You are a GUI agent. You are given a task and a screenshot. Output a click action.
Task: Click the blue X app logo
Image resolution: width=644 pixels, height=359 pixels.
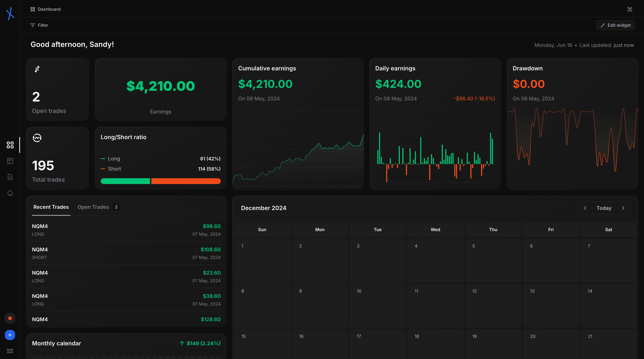click(x=10, y=13)
